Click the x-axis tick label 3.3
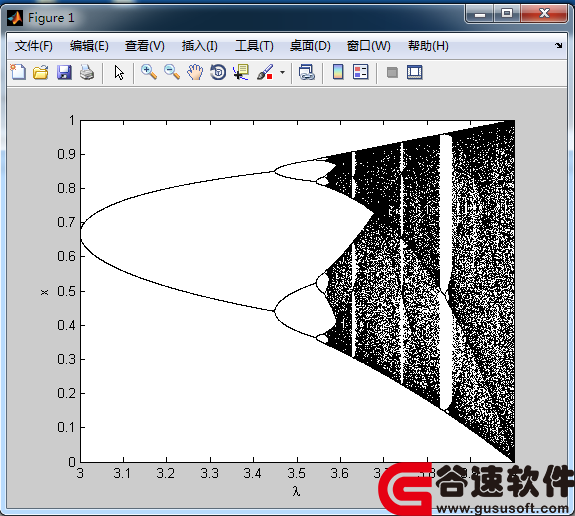Image resolution: width=575 pixels, height=516 pixels. [210, 473]
